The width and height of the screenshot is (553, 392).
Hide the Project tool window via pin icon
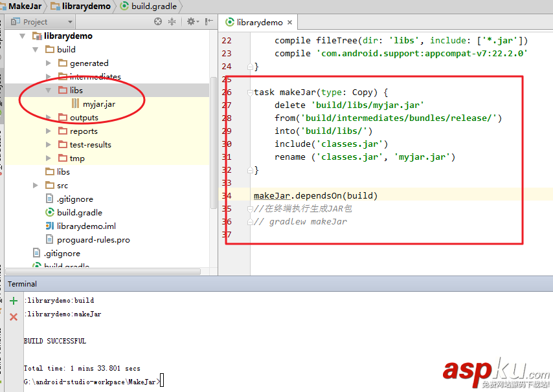pyautogui.click(x=207, y=21)
